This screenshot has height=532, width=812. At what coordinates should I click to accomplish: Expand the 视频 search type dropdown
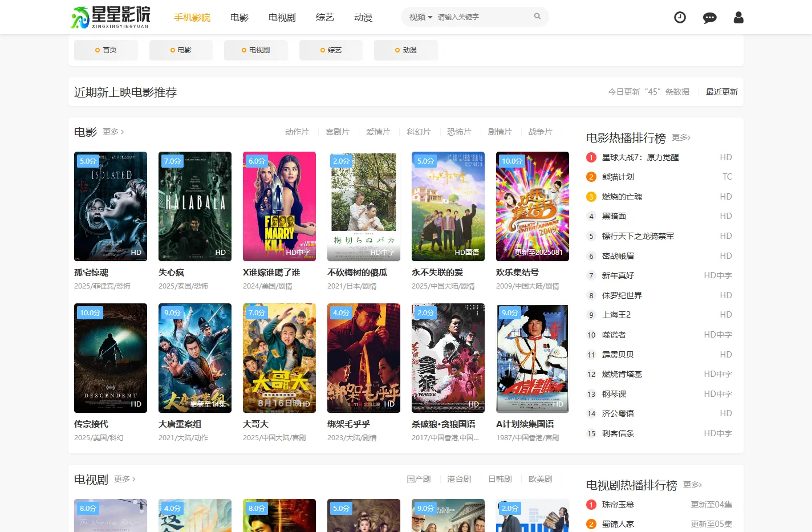coord(420,17)
